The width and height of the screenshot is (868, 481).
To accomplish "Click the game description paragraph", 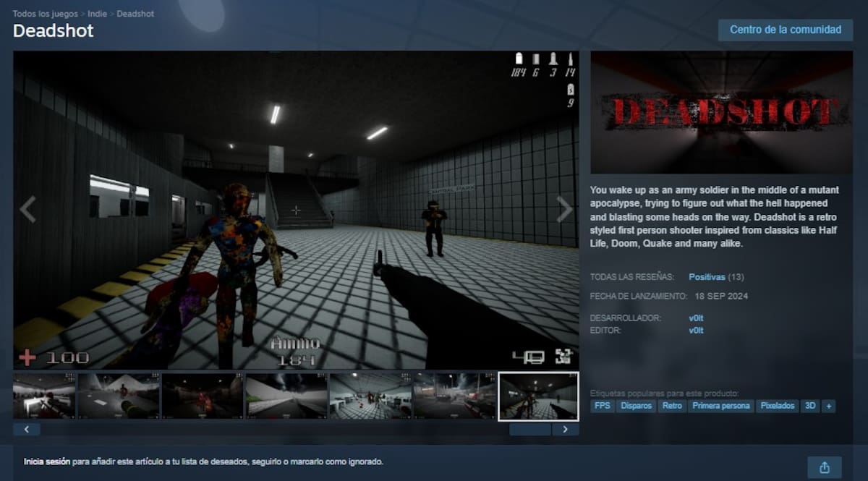I will tap(716, 216).
